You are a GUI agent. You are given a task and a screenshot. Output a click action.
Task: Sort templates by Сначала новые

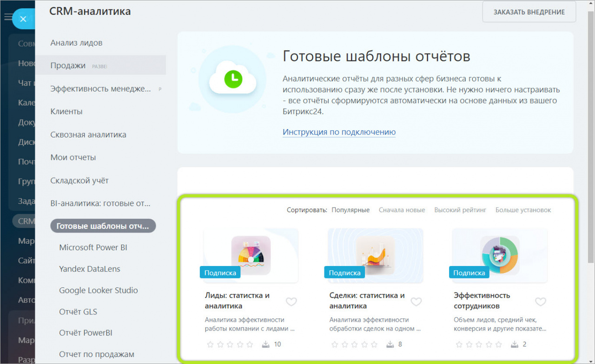[x=402, y=210]
